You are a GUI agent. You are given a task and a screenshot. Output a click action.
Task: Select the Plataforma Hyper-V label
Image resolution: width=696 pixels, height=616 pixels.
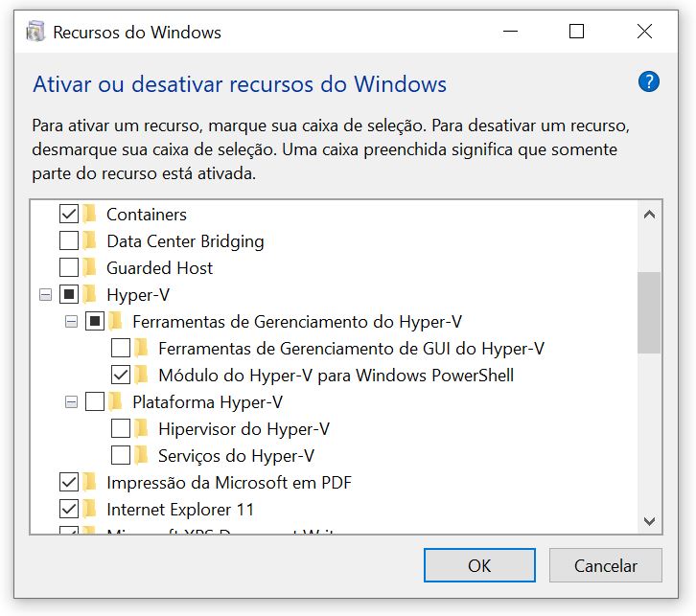207,402
